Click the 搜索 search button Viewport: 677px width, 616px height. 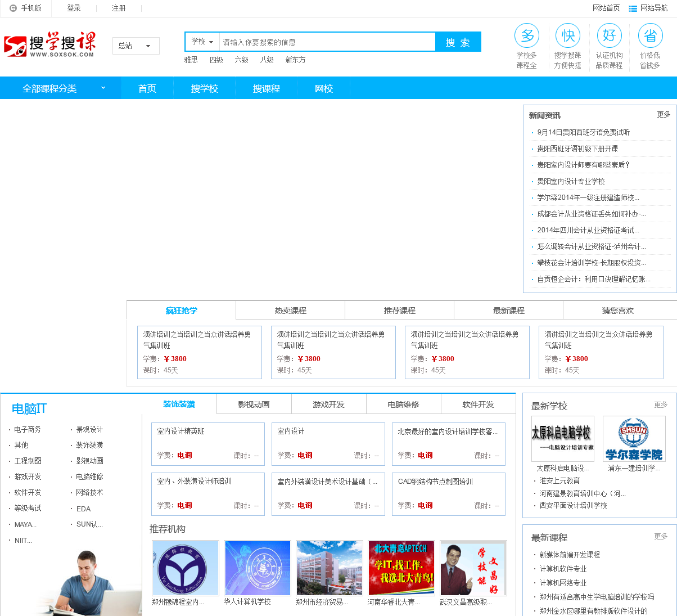coord(458,42)
